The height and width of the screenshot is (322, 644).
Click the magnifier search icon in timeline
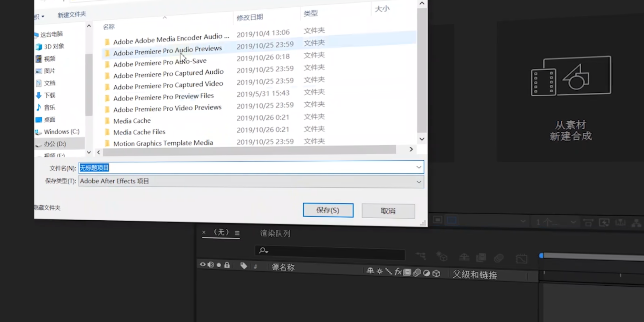[x=263, y=250]
